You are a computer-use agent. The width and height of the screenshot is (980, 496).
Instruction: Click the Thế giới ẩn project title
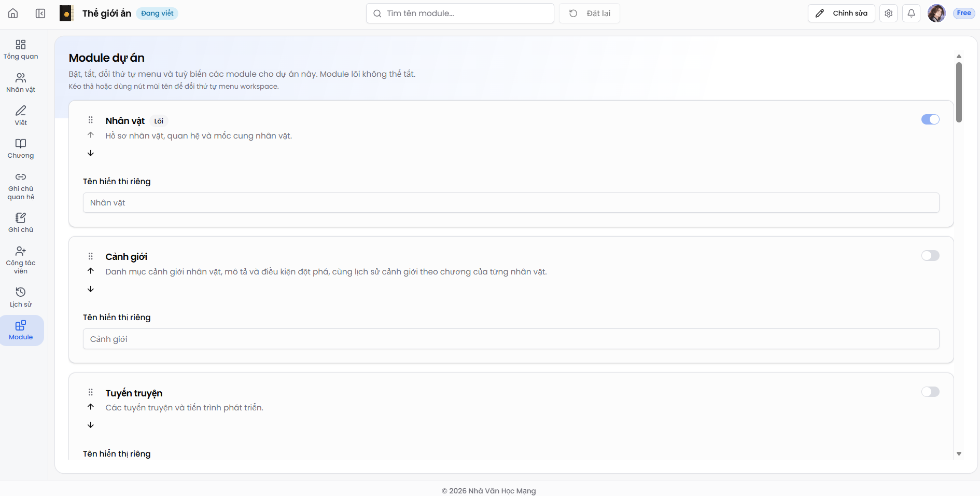coord(107,13)
